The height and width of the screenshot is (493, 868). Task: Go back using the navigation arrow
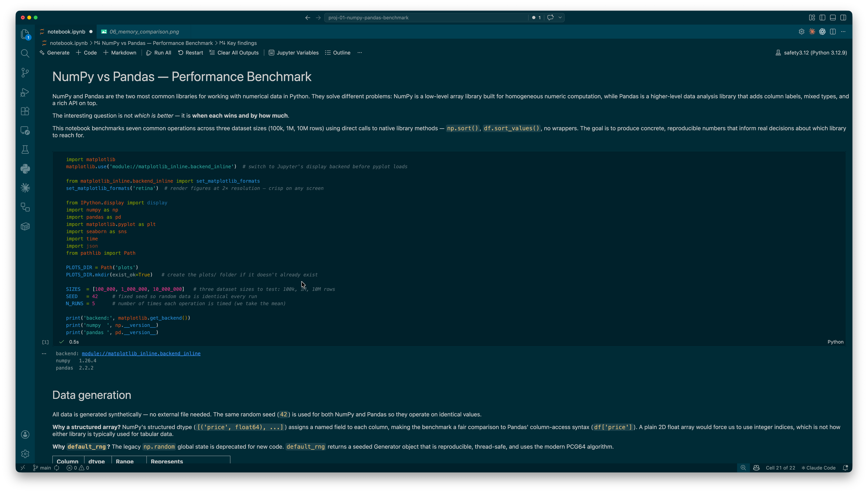[308, 18]
